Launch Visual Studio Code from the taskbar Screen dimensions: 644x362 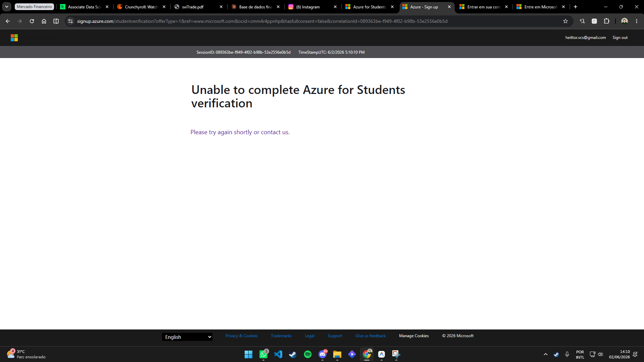(x=278, y=354)
